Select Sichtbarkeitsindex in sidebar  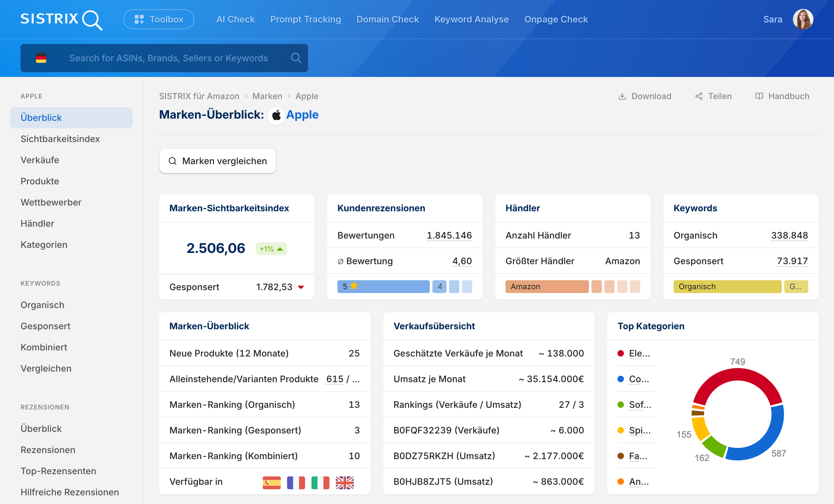click(60, 139)
